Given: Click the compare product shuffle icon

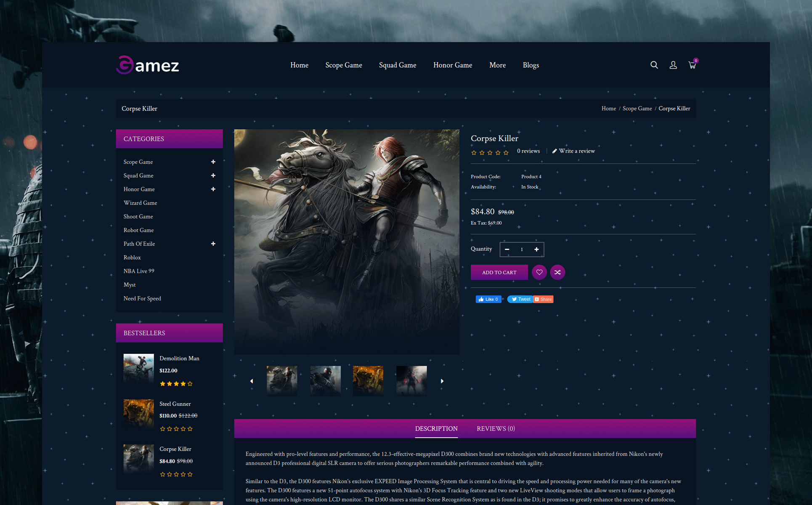Looking at the screenshot, I should tap(557, 272).
